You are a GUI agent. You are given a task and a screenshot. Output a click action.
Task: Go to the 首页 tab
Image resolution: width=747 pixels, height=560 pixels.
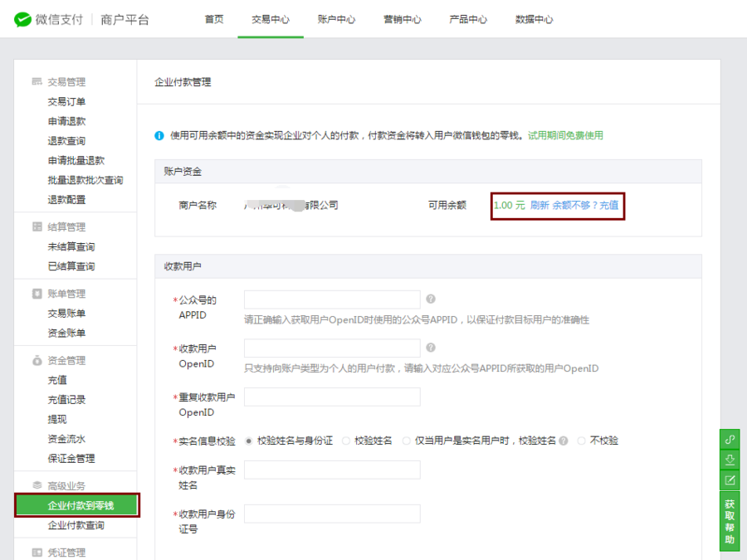click(214, 20)
